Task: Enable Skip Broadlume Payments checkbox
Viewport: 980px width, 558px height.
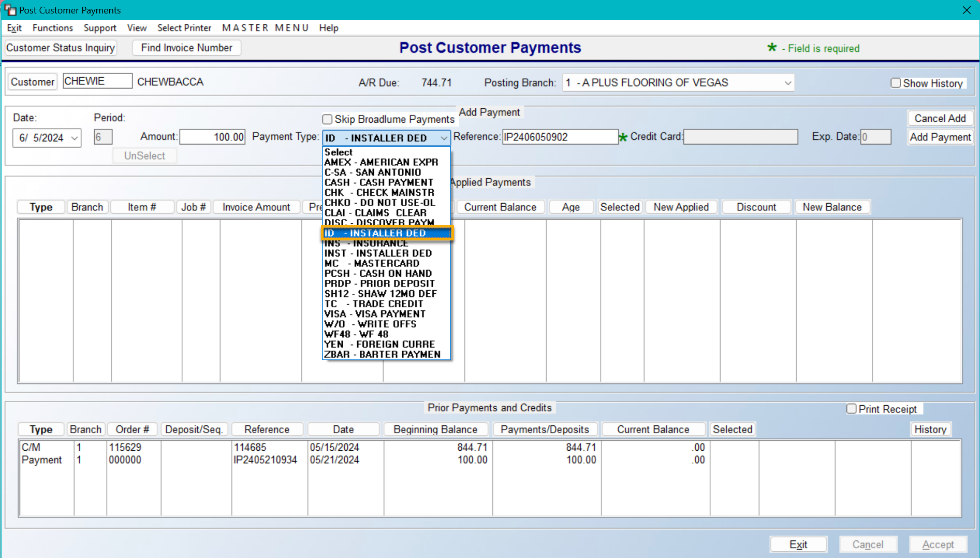Action: pos(327,120)
